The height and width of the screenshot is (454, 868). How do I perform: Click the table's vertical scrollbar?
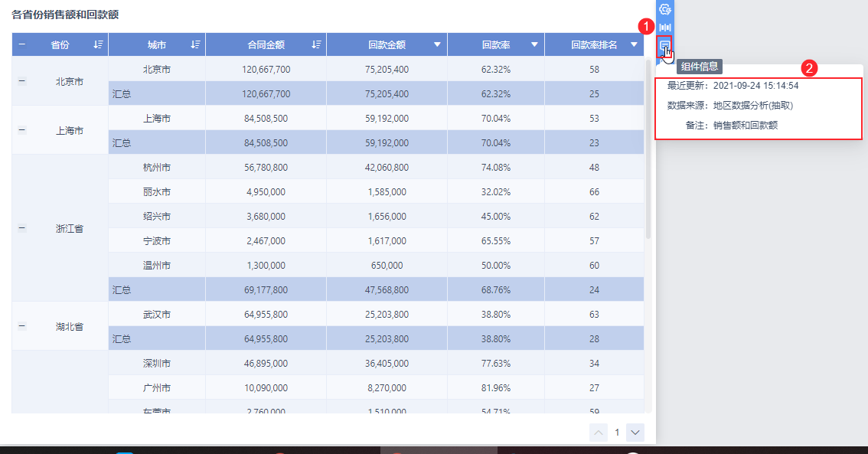[x=648, y=149]
